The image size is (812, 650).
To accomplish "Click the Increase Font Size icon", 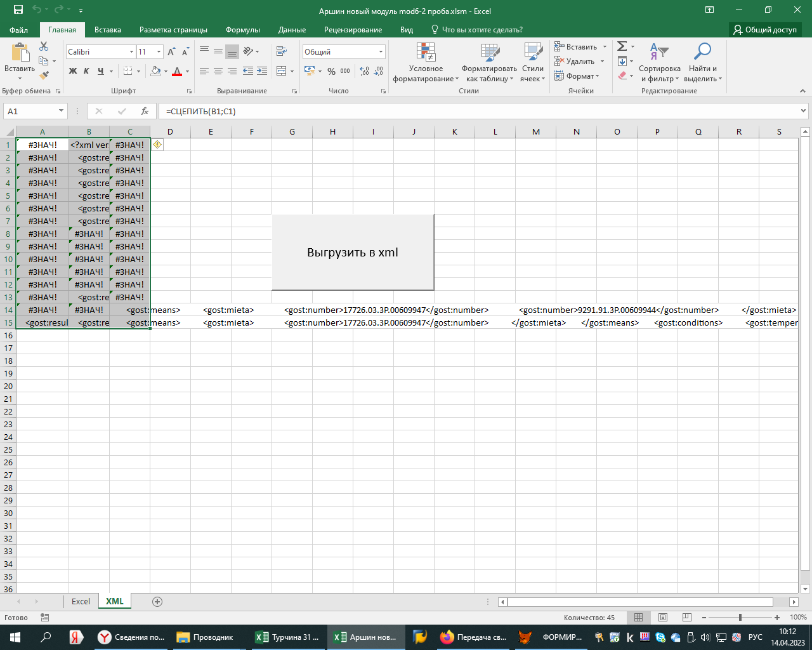I will tap(171, 52).
